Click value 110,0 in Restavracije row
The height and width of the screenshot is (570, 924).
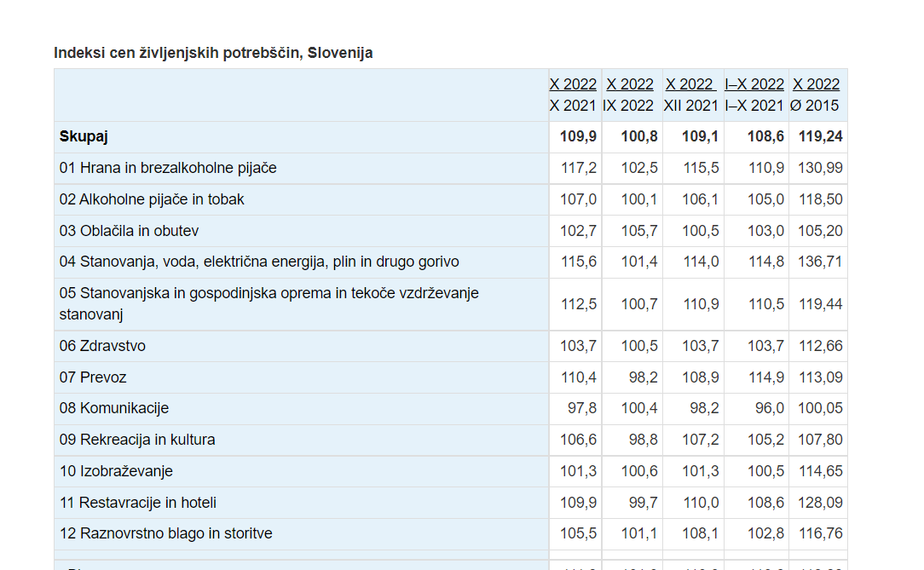[x=701, y=503]
